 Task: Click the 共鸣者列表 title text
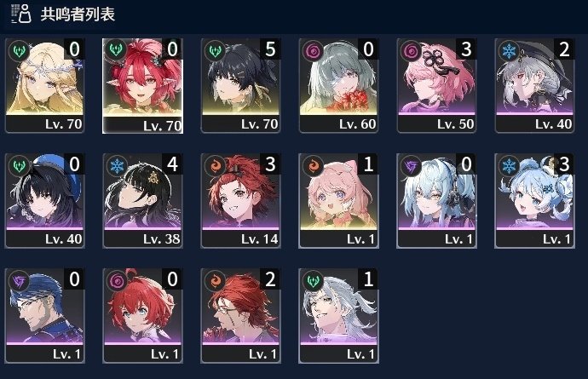[78, 14]
